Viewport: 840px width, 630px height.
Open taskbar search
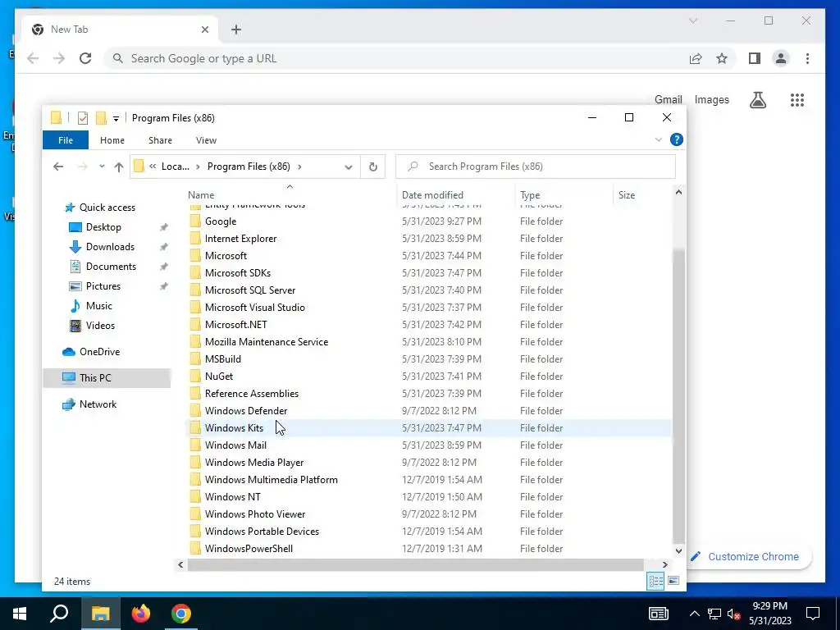click(59, 614)
